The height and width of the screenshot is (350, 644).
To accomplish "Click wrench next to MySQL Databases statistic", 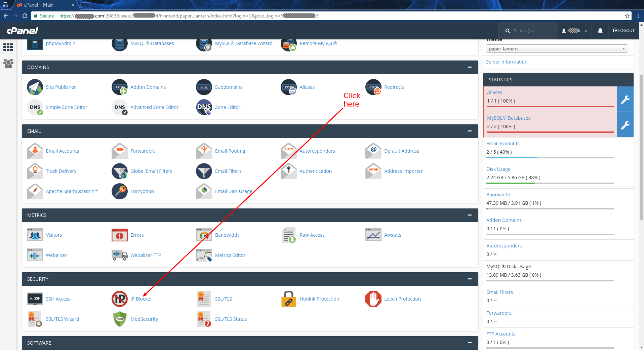I will [x=625, y=125].
